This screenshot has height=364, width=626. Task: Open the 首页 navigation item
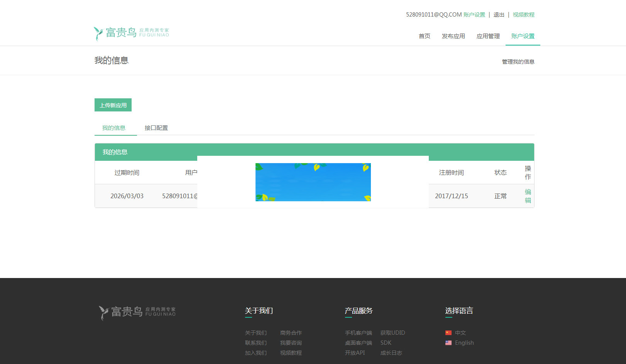click(x=424, y=36)
